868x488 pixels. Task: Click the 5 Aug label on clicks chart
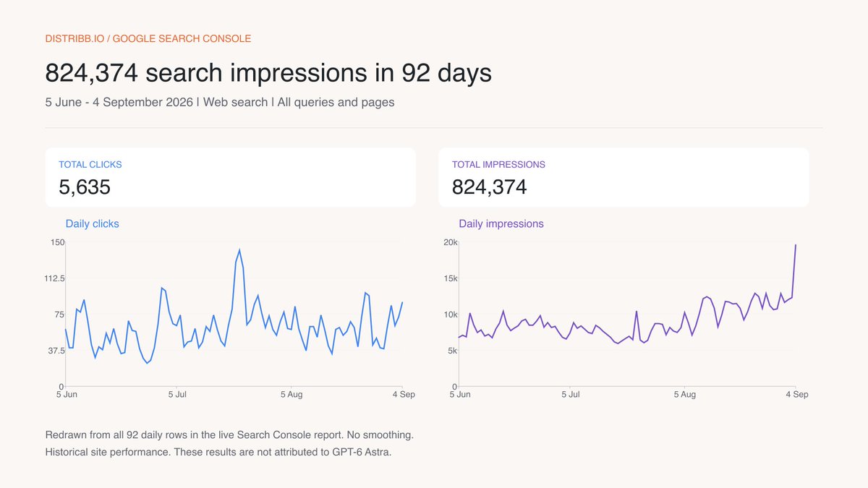[291, 395]
